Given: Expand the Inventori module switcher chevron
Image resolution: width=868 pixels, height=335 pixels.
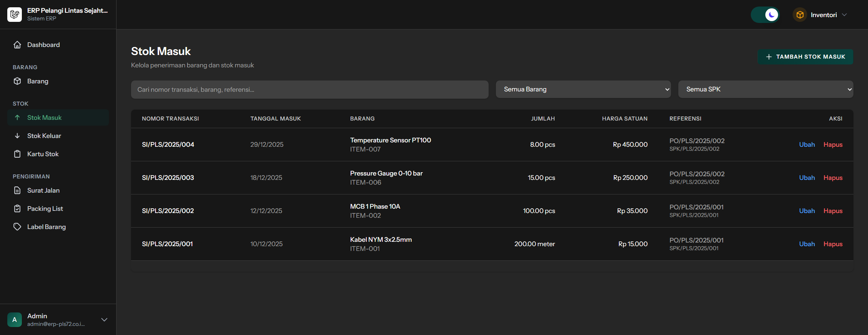Looking at the screenshot, I should 845,15.
